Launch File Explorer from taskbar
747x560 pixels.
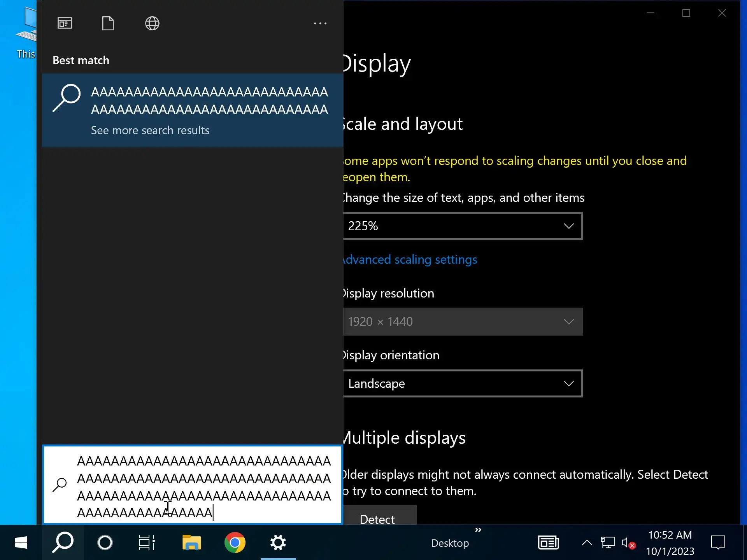pos(191,542)
